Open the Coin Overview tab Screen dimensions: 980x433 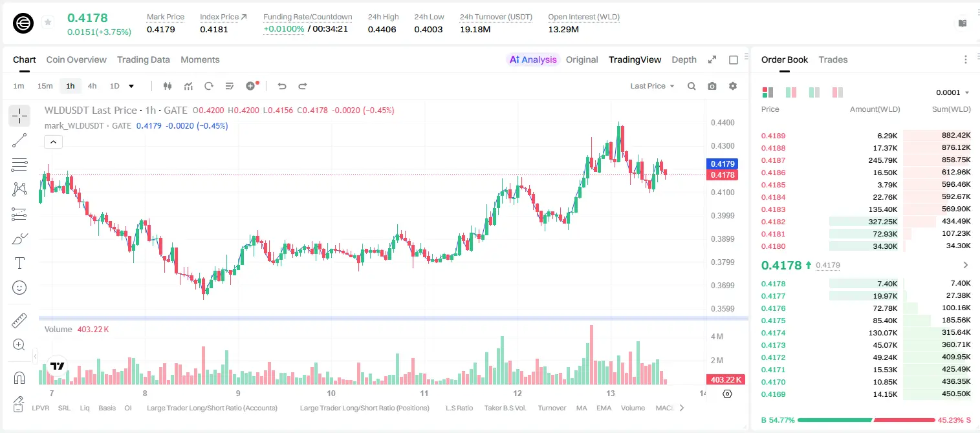pos(76,59)
